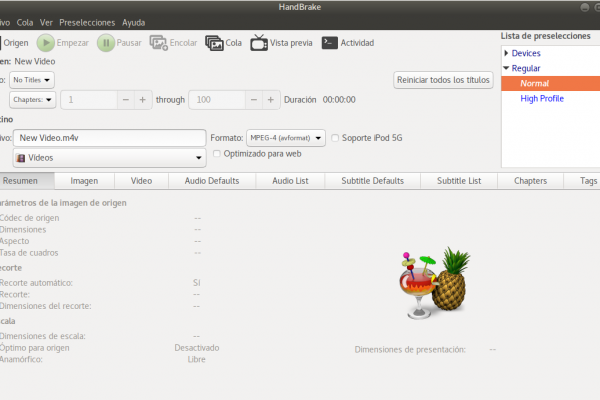Open the Preselecciones menu
Viewport: 600px width, 400px height.
[87, 23]
